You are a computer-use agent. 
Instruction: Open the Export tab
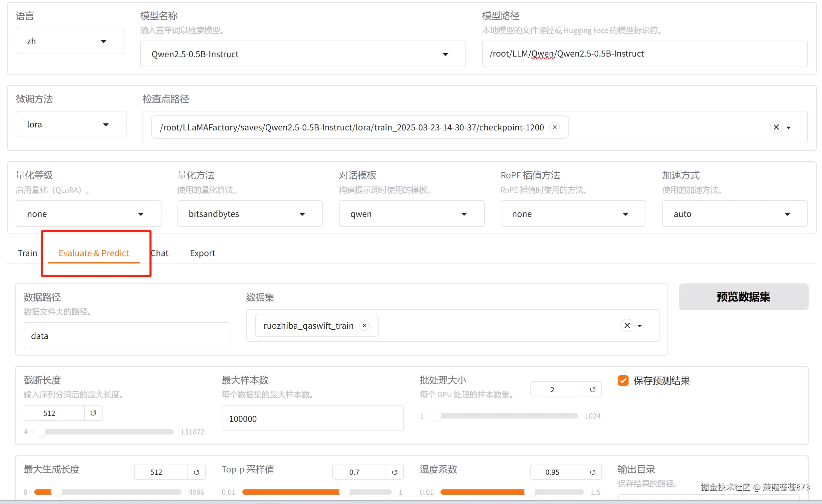(202, 253)
